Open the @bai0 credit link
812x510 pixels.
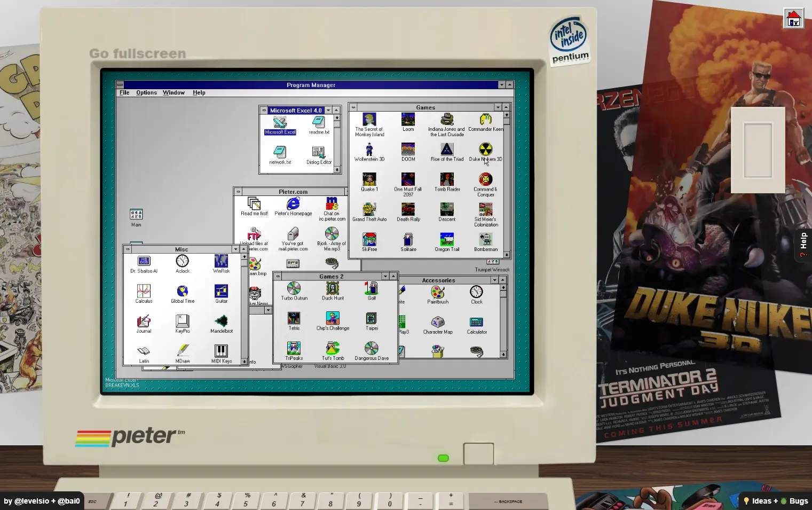click(x=69, y=501)
